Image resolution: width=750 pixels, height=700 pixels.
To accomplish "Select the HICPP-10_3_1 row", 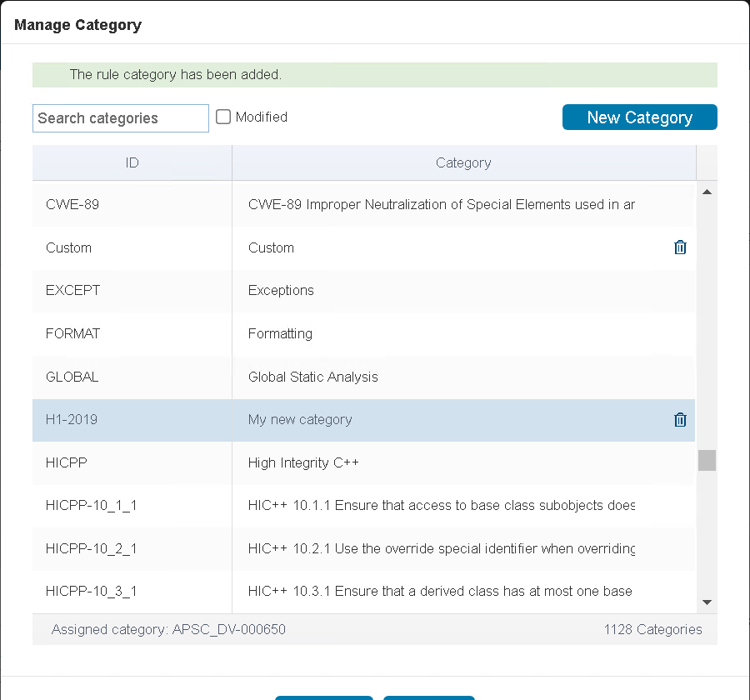I will (363, 592).
